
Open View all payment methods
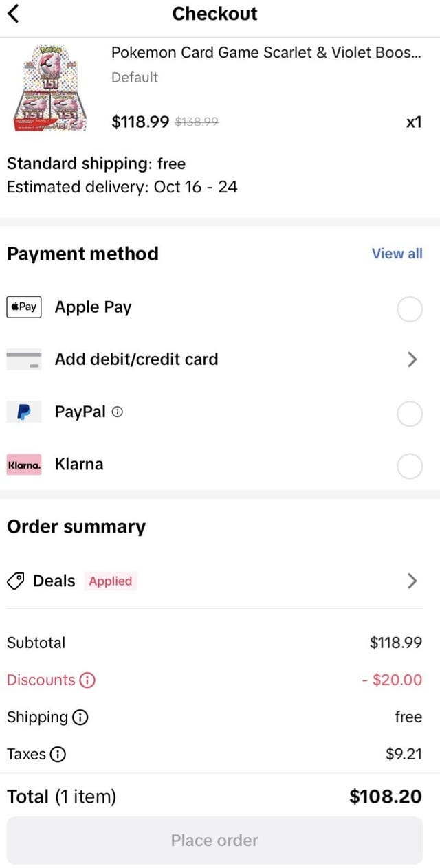click(x=397, y=254)
